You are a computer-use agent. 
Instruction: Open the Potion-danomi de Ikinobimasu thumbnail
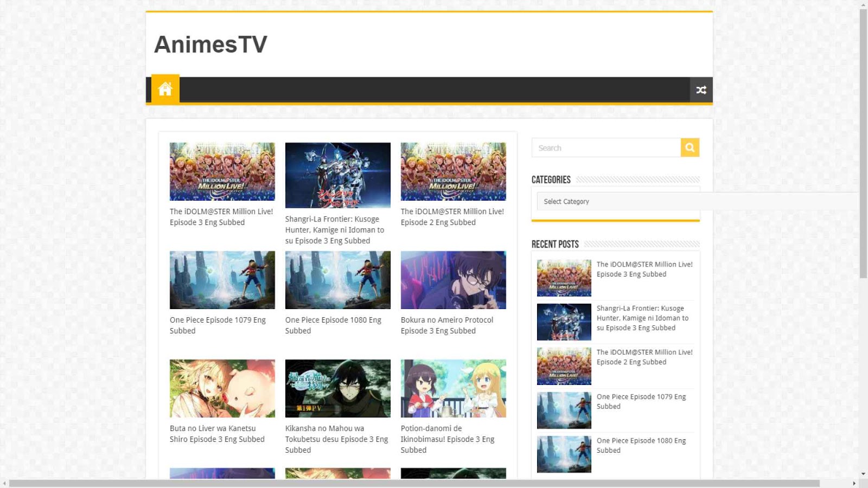(454, 388)
